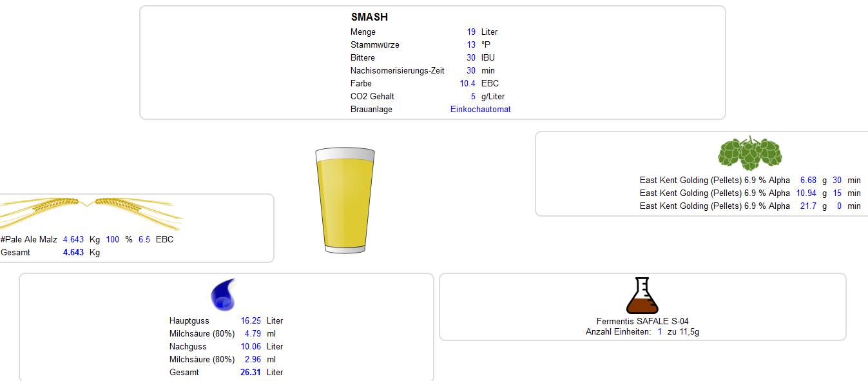Viewport: 868px width, 381px height.
Task: Click the malt color value 6.5 EBC
Action: pos(144,240)
